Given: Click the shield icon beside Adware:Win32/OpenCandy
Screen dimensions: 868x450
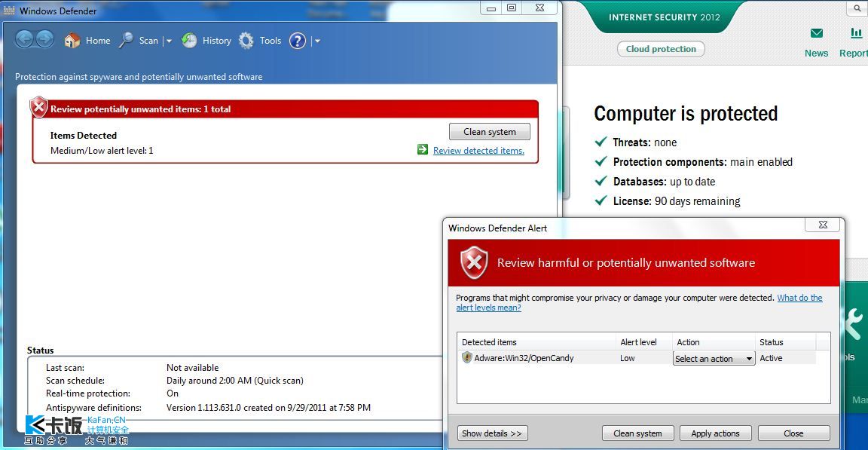Looking at the screenshot, I should [x=466, y=357].
